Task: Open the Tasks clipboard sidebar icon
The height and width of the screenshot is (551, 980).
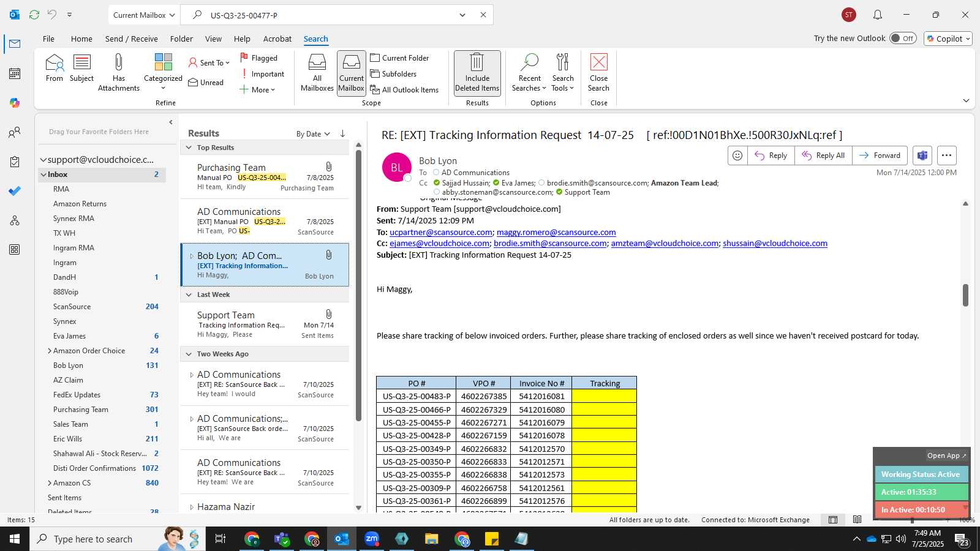Action: coord(15,162)
